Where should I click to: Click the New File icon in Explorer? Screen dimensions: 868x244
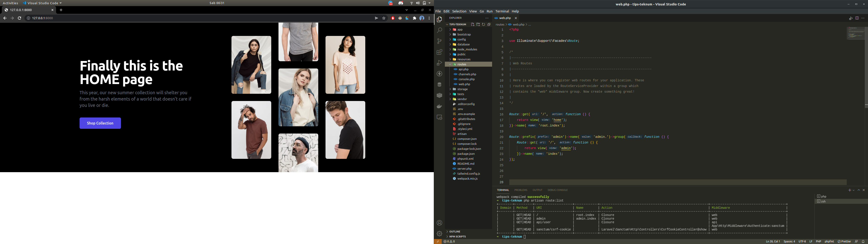pos(472,25)
